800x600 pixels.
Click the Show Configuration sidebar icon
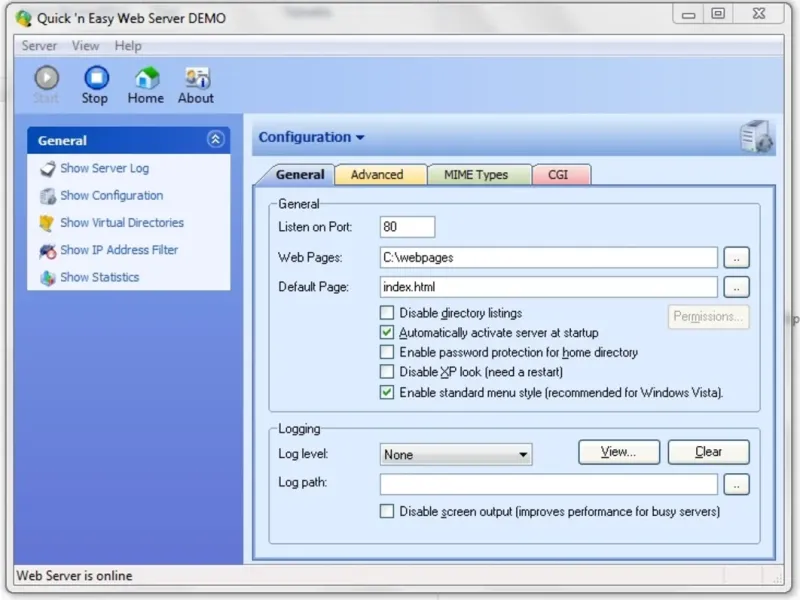click(x=47, y=196)
